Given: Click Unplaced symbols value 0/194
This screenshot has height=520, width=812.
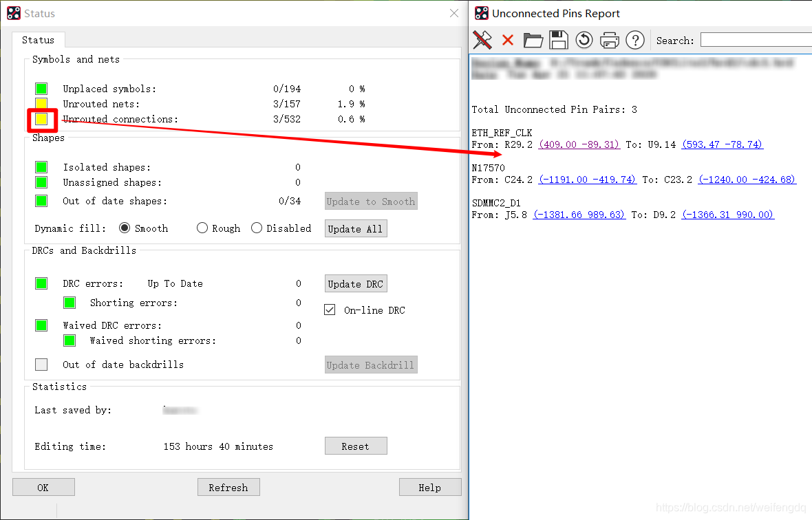Looking at the screenshot, I should click(x=287, y=89).
